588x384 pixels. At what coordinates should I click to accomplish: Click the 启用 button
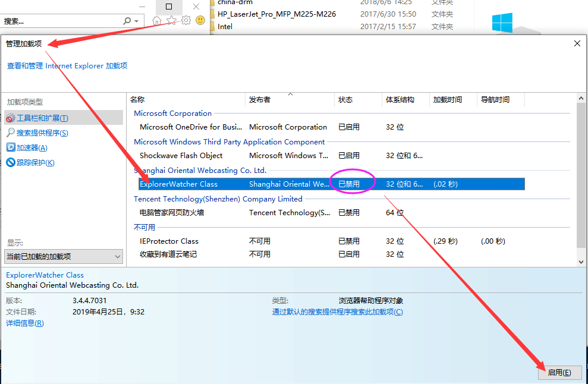point(559,373)
